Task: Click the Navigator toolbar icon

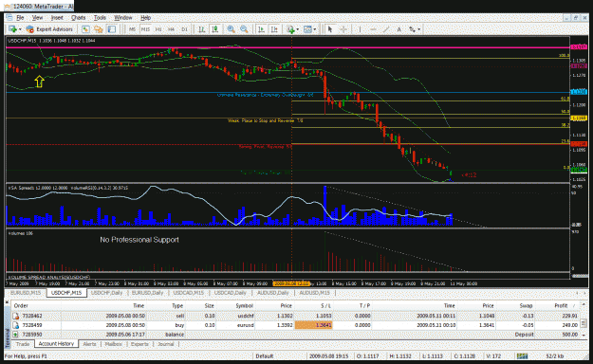Action: click(99, 29)
